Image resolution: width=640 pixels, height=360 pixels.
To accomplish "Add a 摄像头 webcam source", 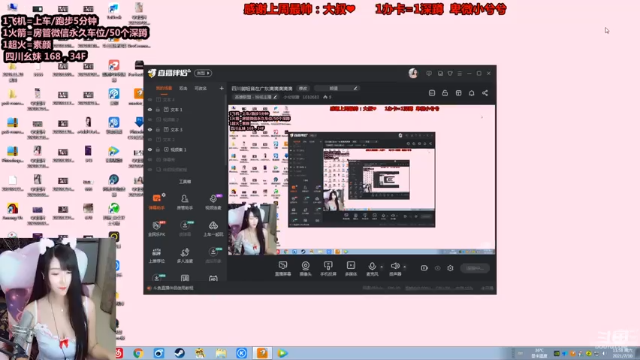I will tap(305, 268).
